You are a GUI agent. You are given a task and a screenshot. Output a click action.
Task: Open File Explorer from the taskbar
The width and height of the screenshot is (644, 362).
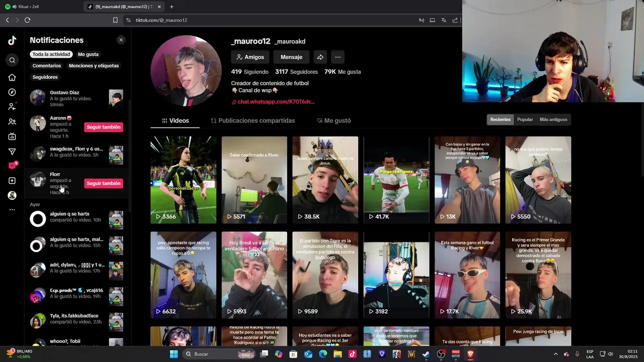pyautogui.click(x=338, y=354)
